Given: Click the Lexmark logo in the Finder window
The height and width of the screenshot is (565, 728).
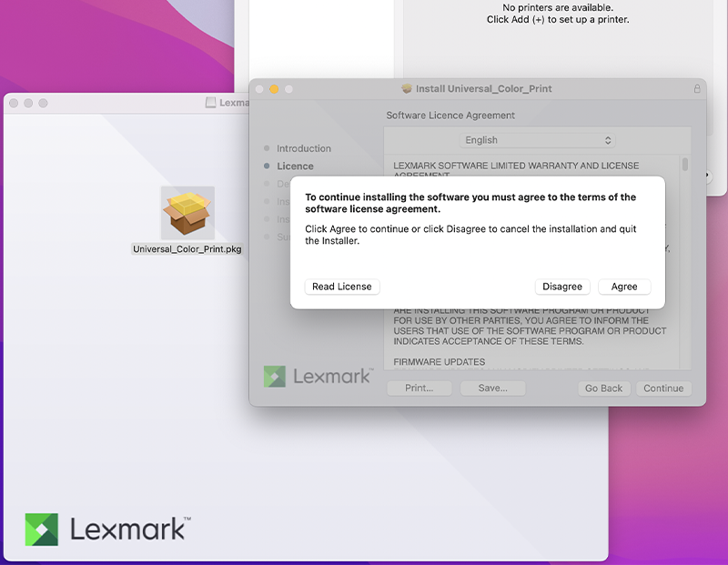Looking at the screenshot, I should 107,530.
